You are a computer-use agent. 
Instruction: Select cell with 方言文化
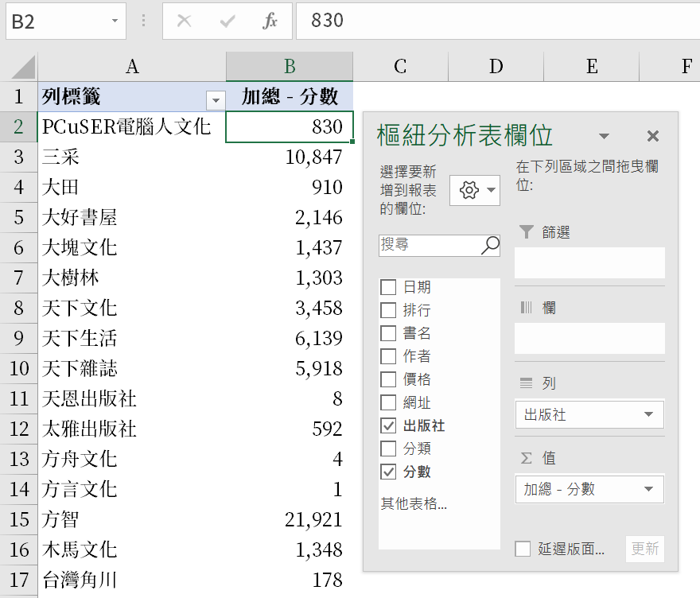click(x=132, y=490)
